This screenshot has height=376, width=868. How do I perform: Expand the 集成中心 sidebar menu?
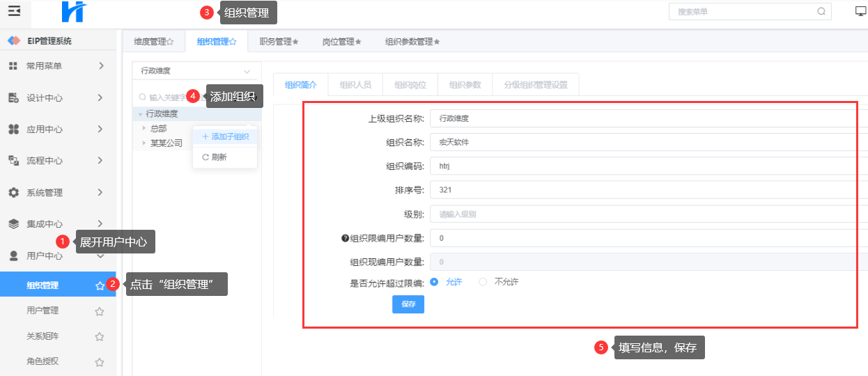(101, 224)
